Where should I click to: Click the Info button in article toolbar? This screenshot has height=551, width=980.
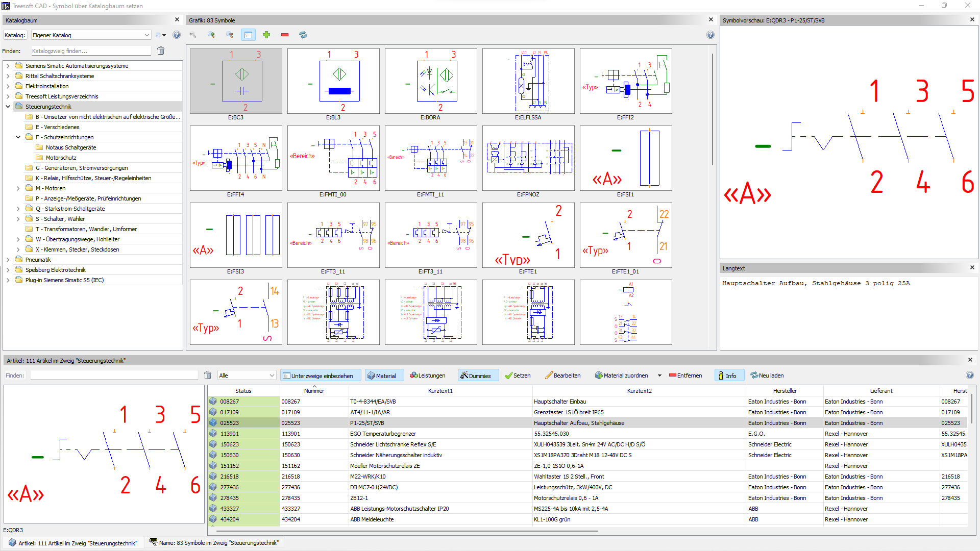point(727,375)
